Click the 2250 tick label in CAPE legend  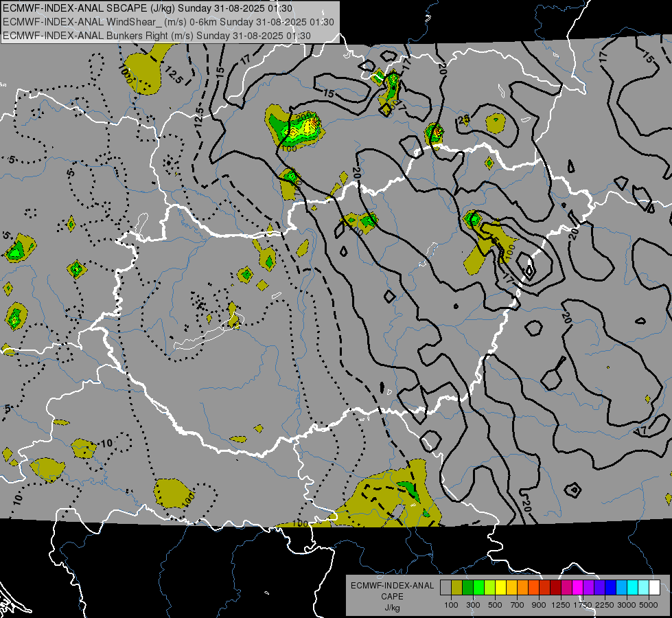(604, 605)
